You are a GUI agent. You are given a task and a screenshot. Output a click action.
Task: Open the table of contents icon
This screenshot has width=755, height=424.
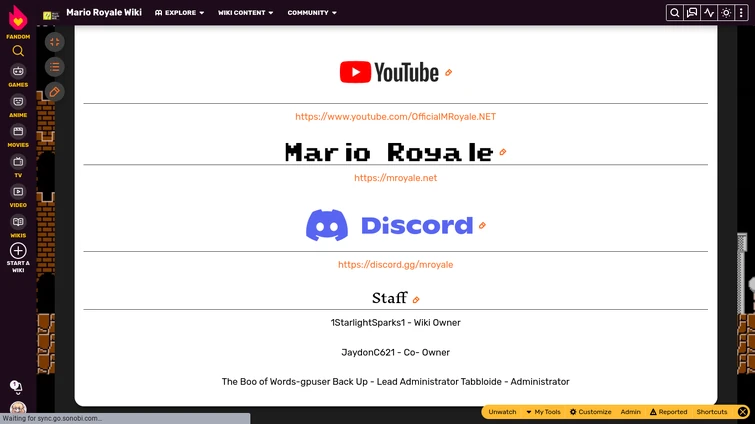tap(55, 67)
